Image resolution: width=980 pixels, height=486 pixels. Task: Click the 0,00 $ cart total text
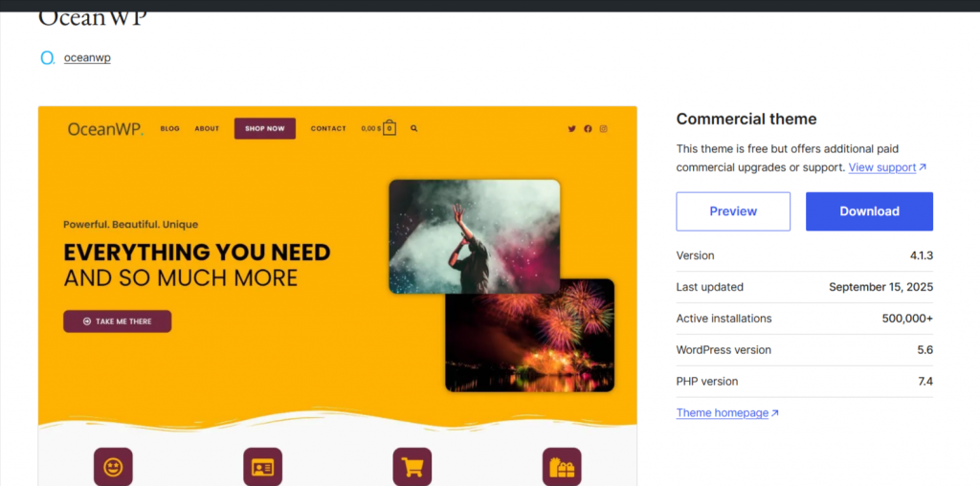[x=370, y=129]
